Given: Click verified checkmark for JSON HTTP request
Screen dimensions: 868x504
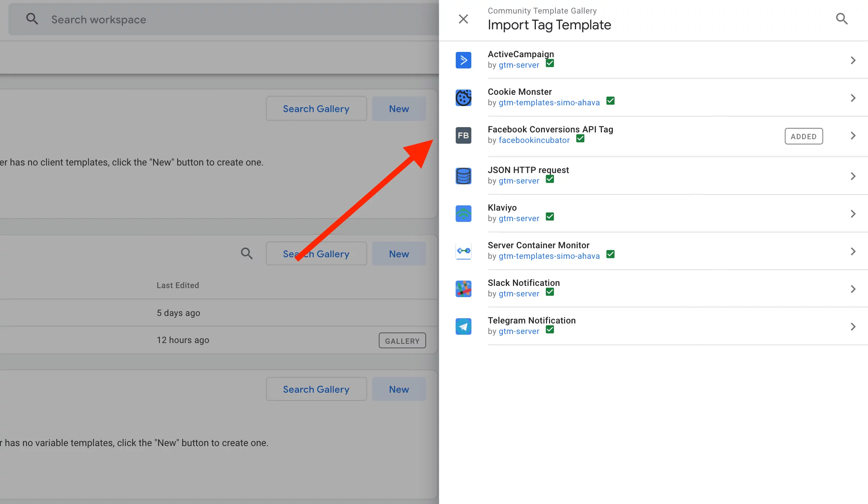Looking at the screenshot, I should click(550, 179).
